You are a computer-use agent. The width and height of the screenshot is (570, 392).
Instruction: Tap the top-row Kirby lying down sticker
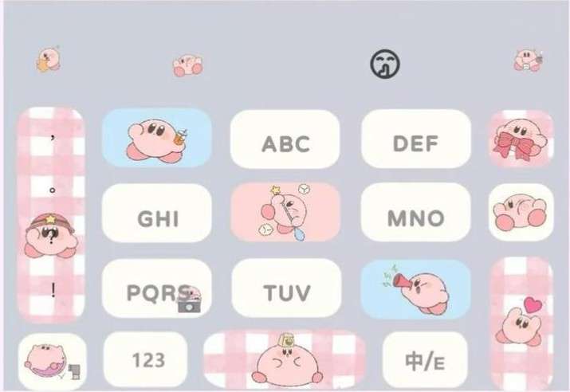[187, 65]
